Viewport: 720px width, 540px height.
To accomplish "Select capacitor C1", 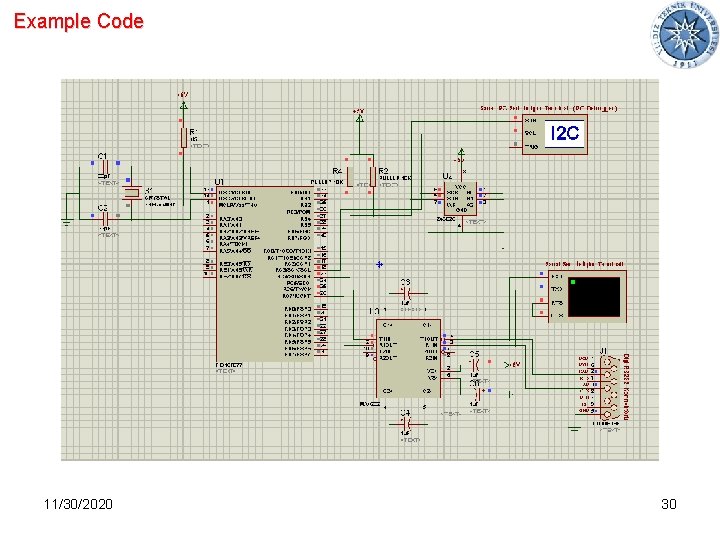I will click(105, 167).
